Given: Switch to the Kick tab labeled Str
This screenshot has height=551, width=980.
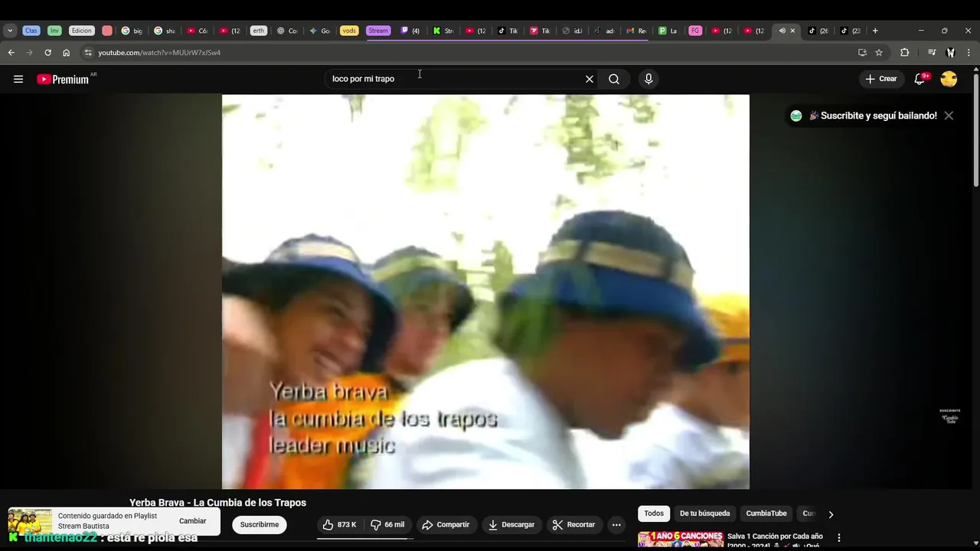Looking at the screenshot, I should pos(443,31).
